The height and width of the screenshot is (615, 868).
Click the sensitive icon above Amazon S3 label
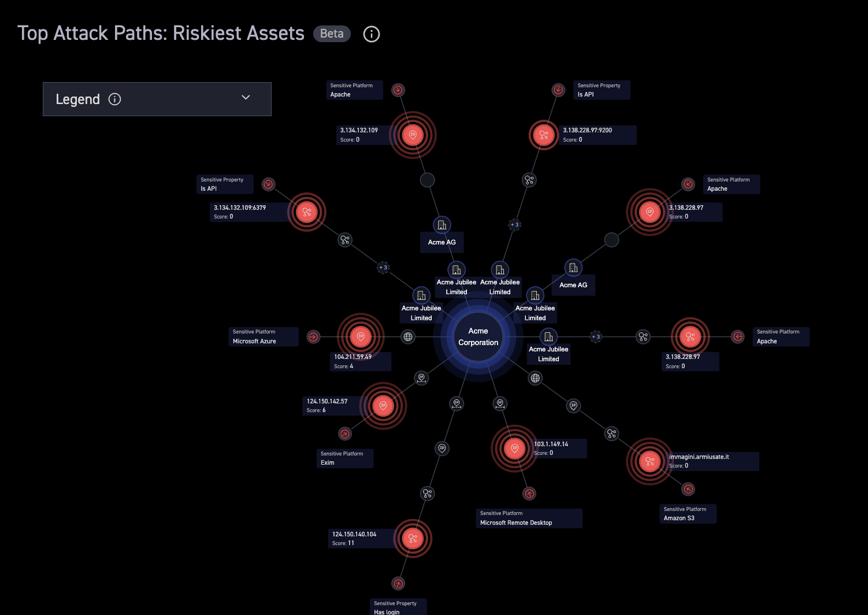[x=688, y=490]
